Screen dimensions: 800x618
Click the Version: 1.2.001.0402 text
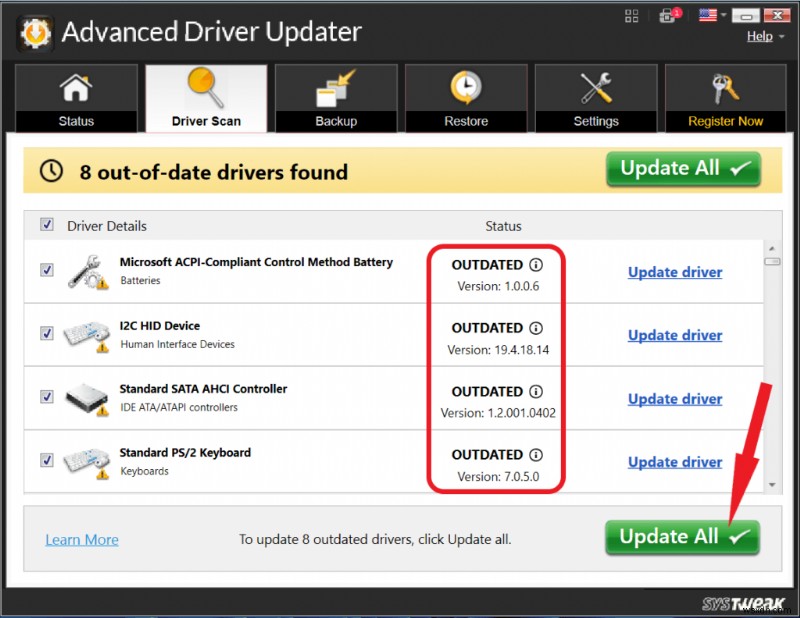coord(498,413)
